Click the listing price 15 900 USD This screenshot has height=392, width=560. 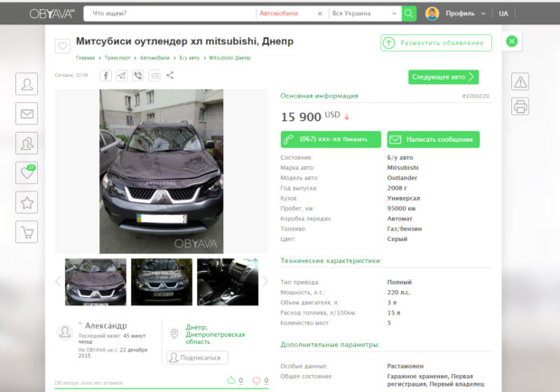(x=311, y=117)
